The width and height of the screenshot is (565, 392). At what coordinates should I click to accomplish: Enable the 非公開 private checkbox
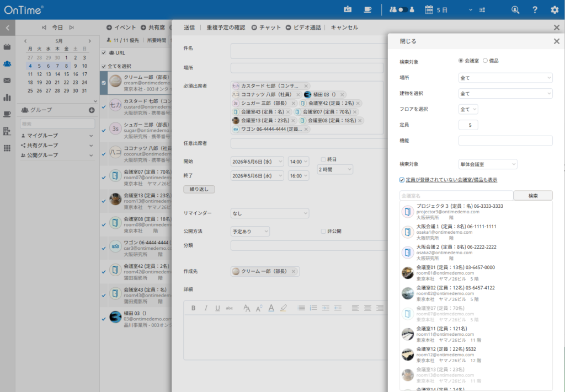(x=323, y=232)
